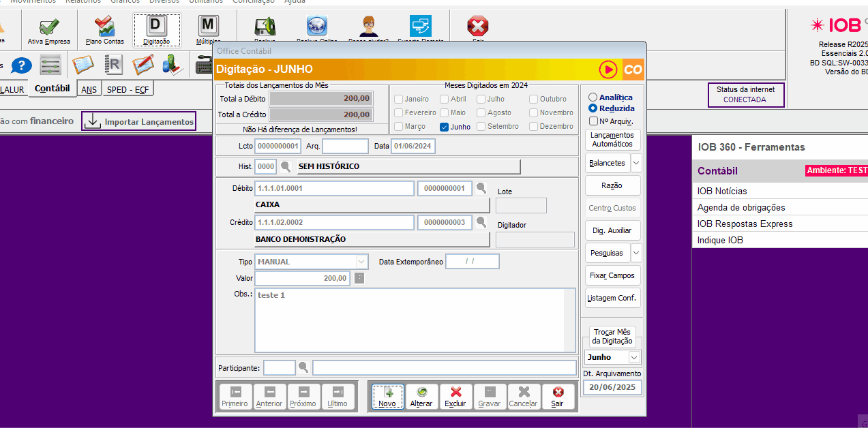This screenshot has height=428, width=868.
Task: Click the blue help question mark icon
Action: pos(22,65)
